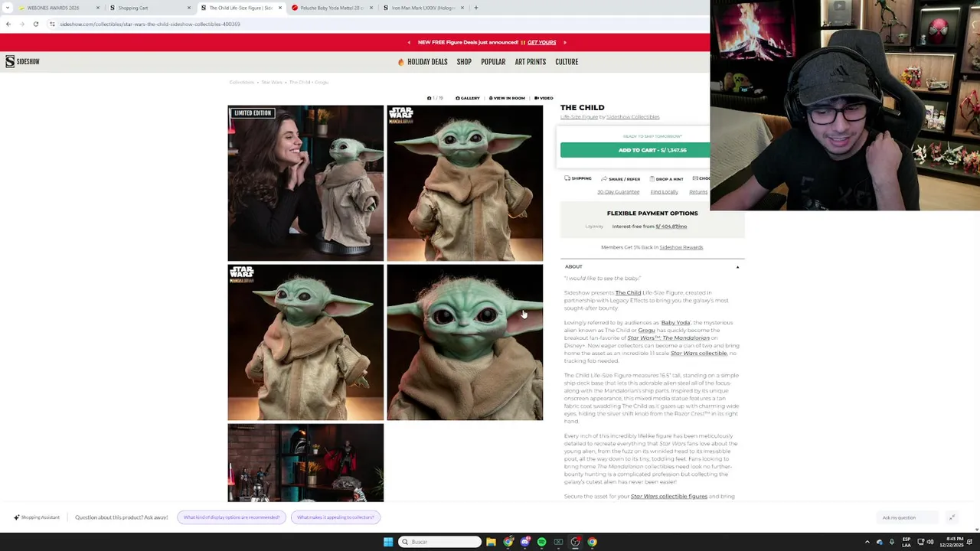Close the WEBONES AWARDS 2026 tab
This screenshot has height=551, width=980.
(98, 8)
